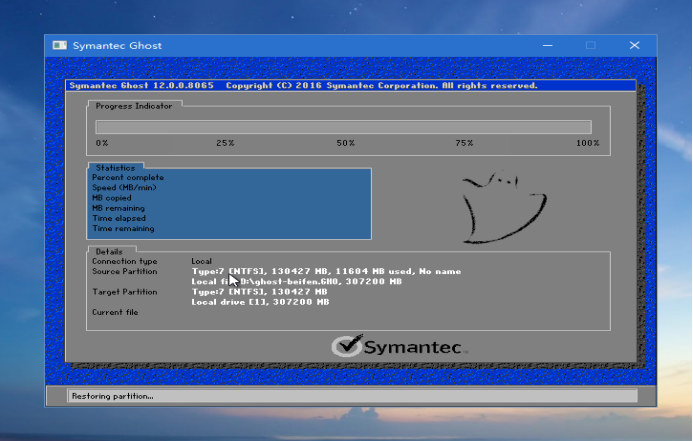Click the 'Symantec Ghost' window title text

[117, 46]
